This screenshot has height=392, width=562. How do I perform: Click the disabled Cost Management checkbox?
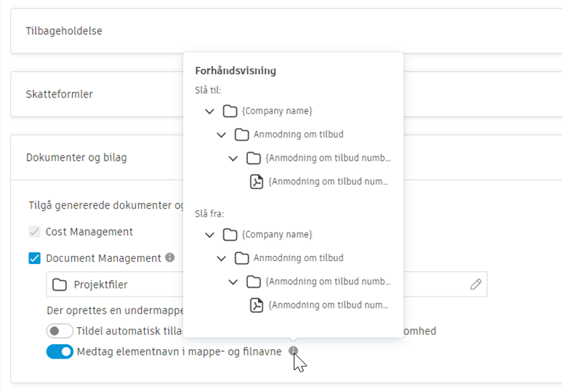pyautogui.click(x=34, y=232)
